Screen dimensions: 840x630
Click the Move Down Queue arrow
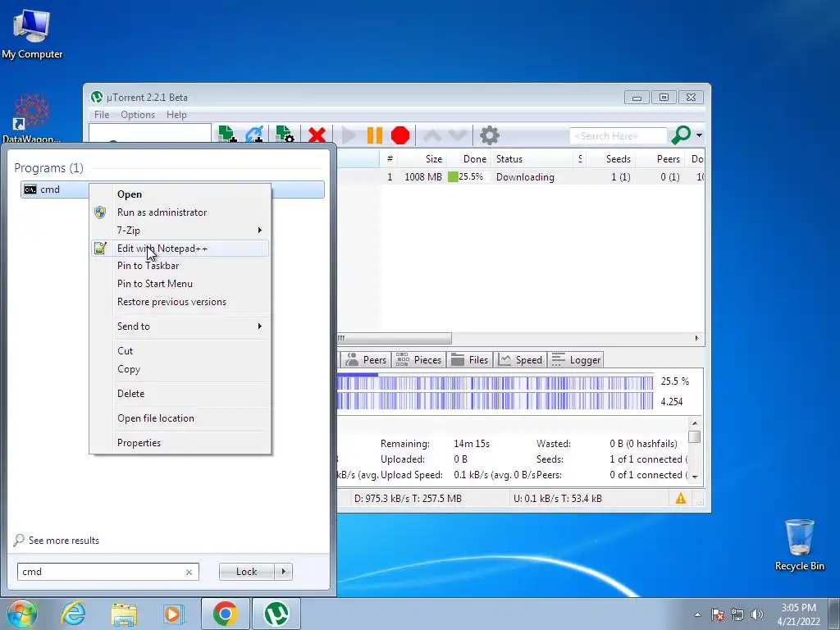458,135
